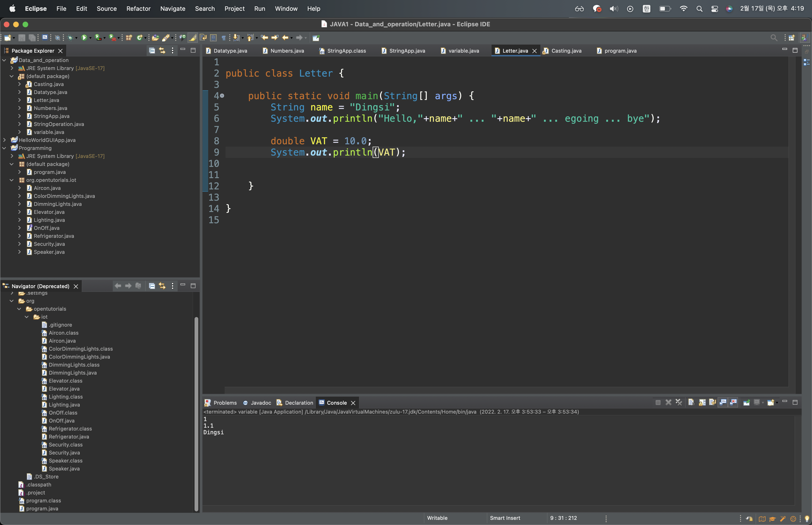Toggle Scroll Lock in Console toolbar
The width and height of the screenshot is (812, 525).
[x=702, y=403]
